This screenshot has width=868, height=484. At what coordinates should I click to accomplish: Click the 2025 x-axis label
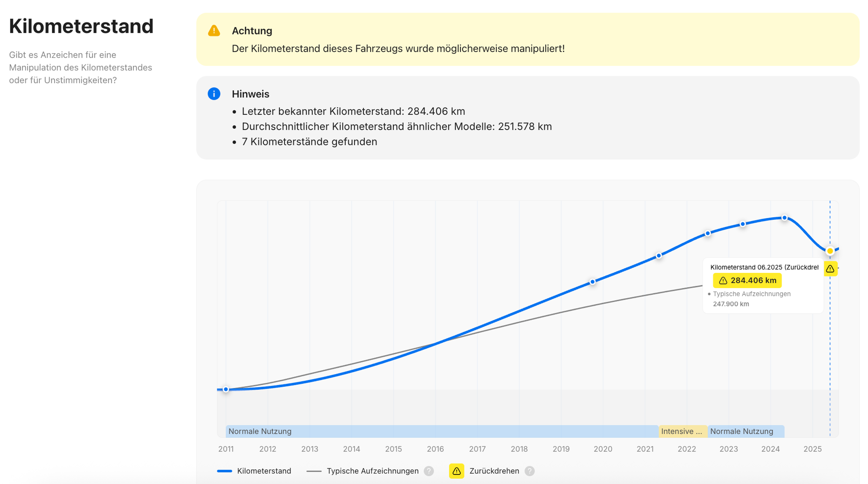[x=812, y=449]
